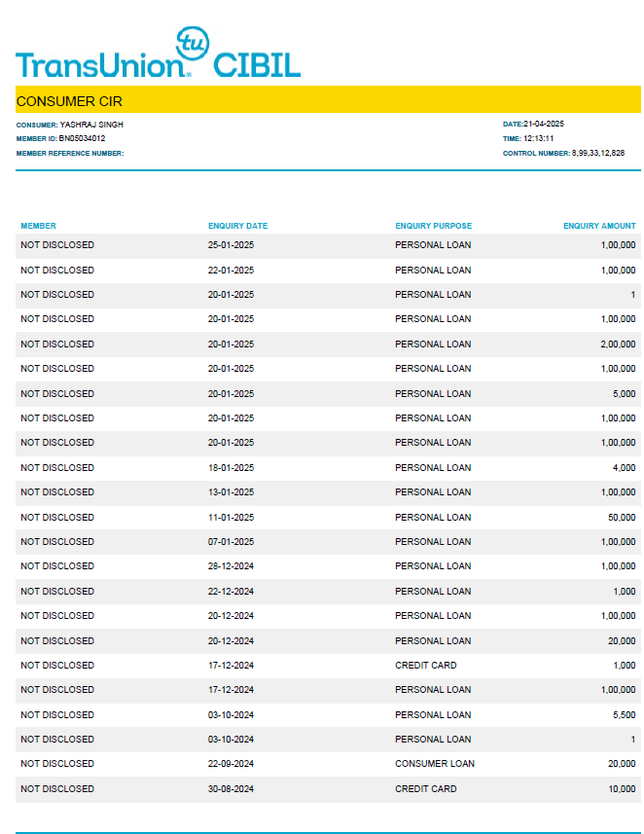Screen dimensions: 644x834
Task: Click the circular 'tu' emblem in logo
Action: point(193,44)
